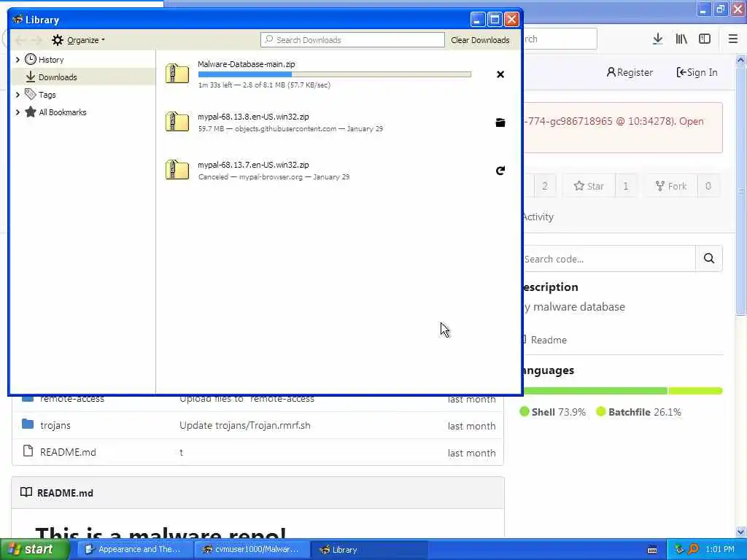The image size is (747, 560).
Task: Open containing folder for mypal-68.13.8 zip
Action: tap(500, 122)
